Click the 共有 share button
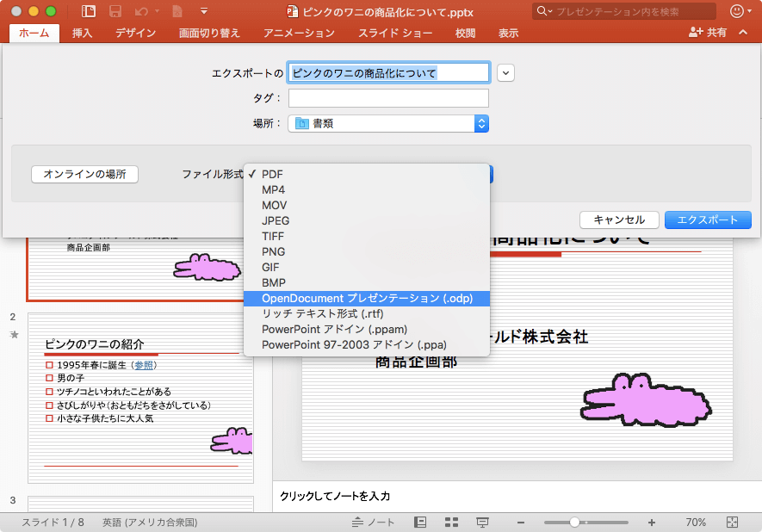The width and height of the screenshot is (762, 532). pos(708,33)
